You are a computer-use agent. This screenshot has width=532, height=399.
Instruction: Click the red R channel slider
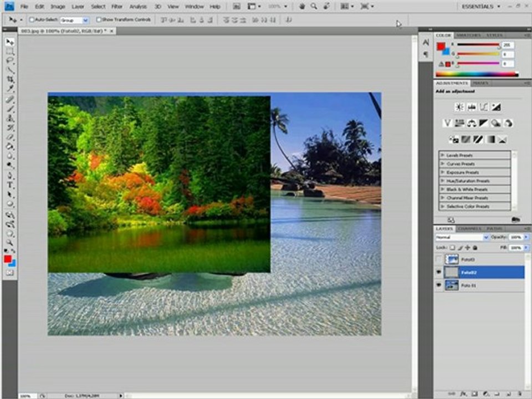pyautogui.click(x=478, y=44)
